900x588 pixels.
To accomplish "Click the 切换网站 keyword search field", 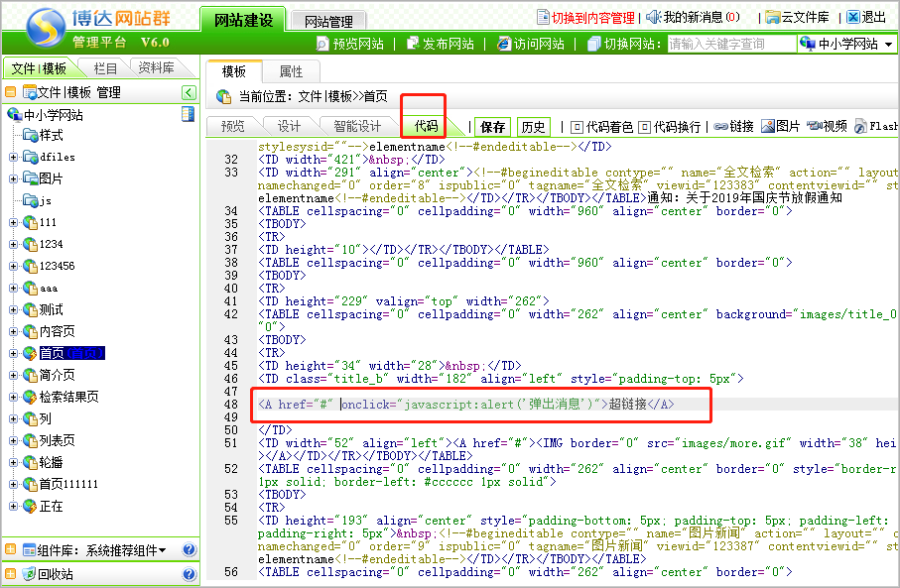I will (x=730, y=44).
